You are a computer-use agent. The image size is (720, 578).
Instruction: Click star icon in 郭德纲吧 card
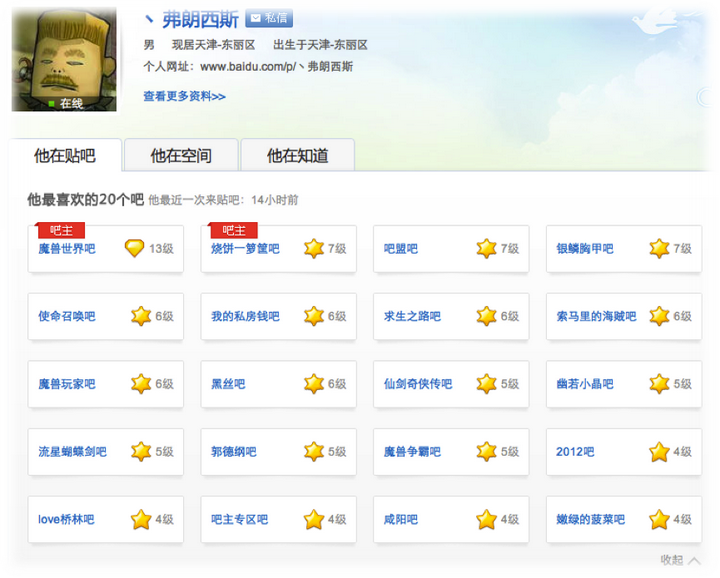[x=314, y=451]
